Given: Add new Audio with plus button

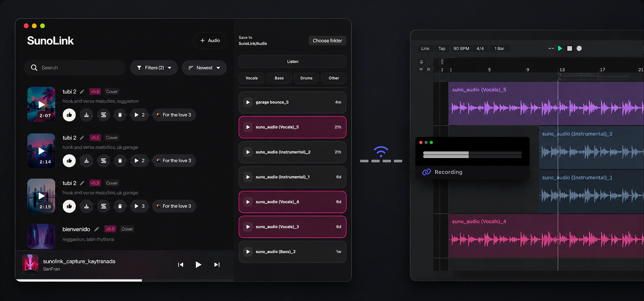Looking at the screenshot, I should click(x=210, y=41).
